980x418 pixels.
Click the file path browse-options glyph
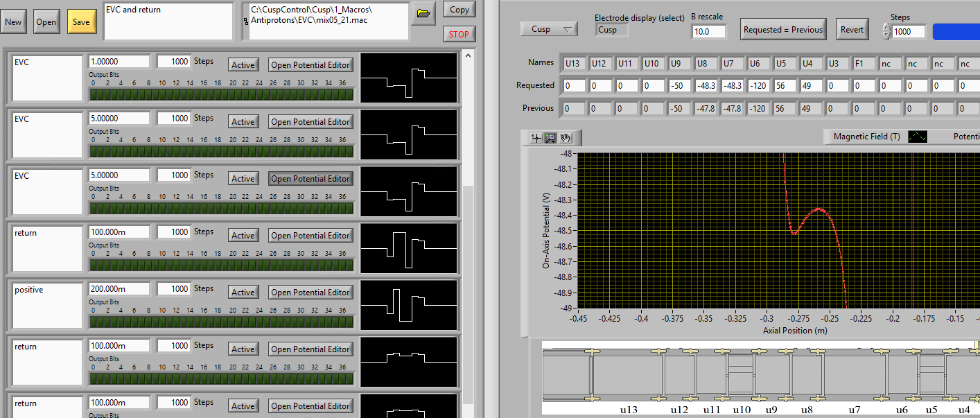pyautogui.click(x=245, y=21)
